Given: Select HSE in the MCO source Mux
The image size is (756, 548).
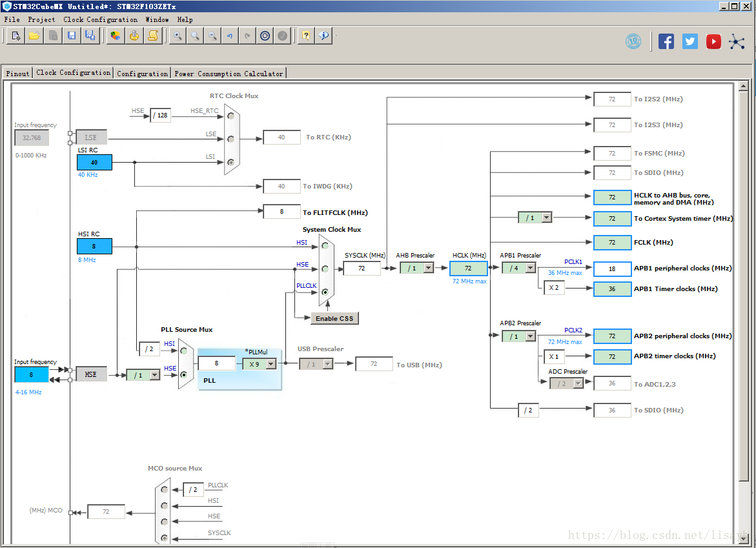Looking at the screenshot, I should pyautogui.click(x=165, y=522).
